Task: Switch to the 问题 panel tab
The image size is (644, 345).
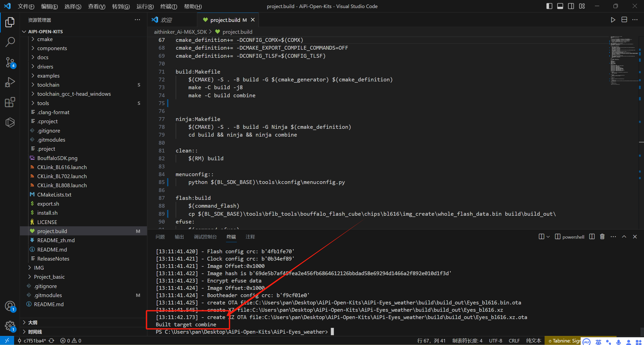Action: tap(160, 237)
